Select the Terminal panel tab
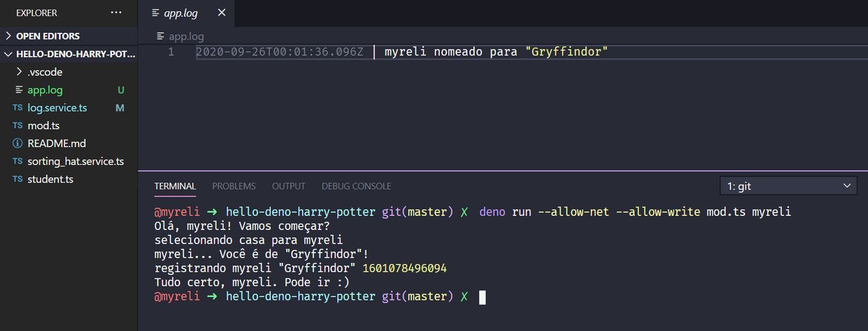 point(175,186)
